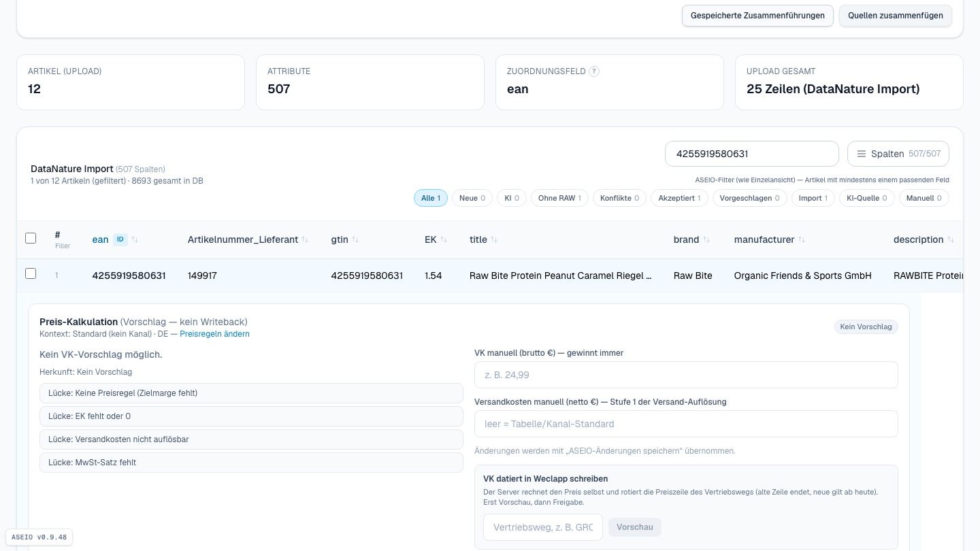Tick the checkbox for row 4255919580631
Image resolution: width=980 pixels, height=551 pixels.
click(x=31, y=273)
